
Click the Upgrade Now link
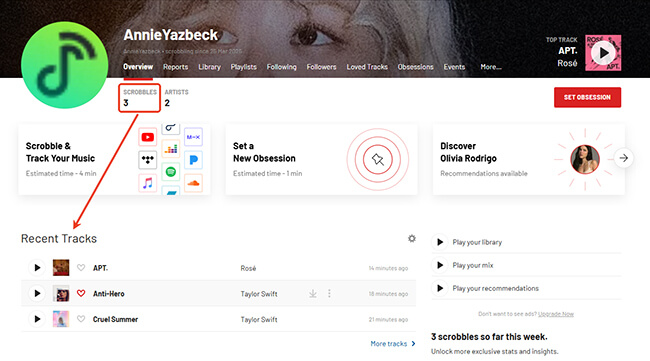556,314
